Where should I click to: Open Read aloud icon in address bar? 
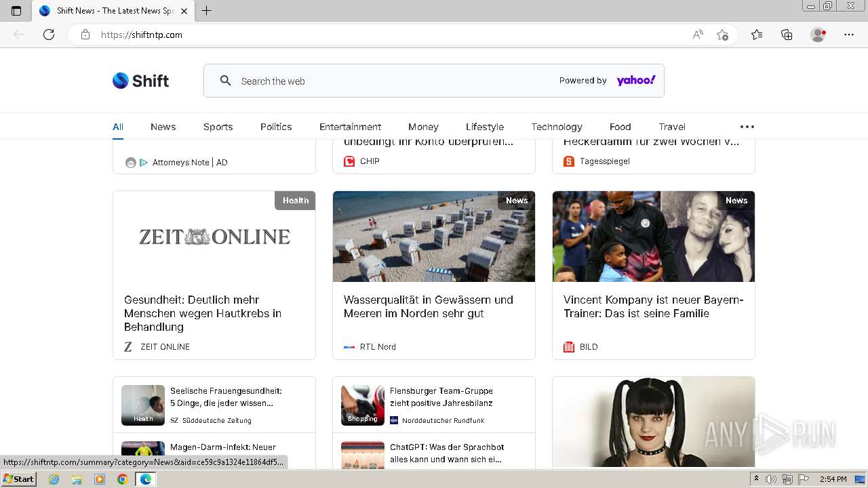pos(698,35)
